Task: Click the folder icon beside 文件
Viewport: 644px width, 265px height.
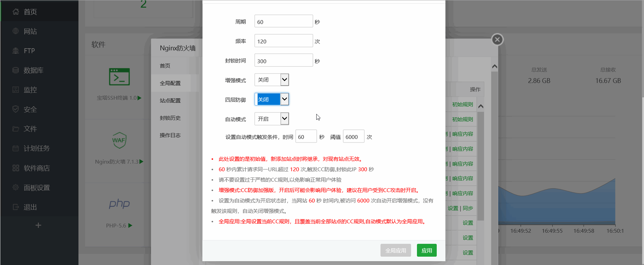Action: coord(16,129)
